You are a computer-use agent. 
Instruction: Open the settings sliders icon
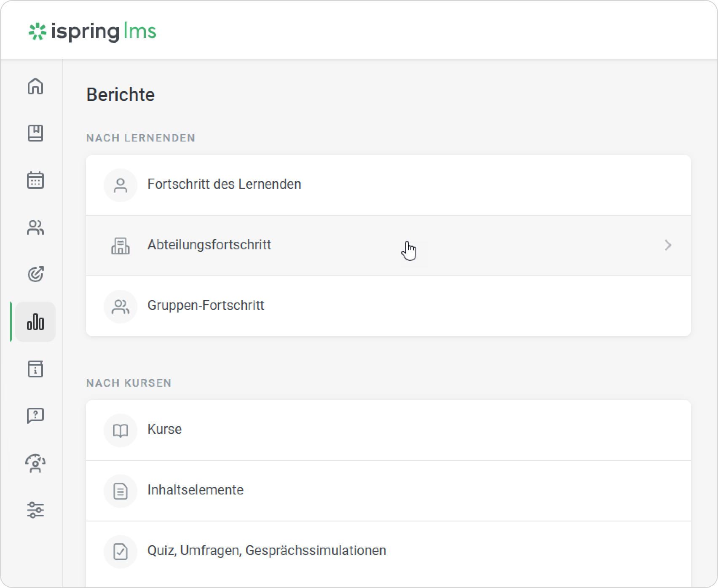point(35,510)
